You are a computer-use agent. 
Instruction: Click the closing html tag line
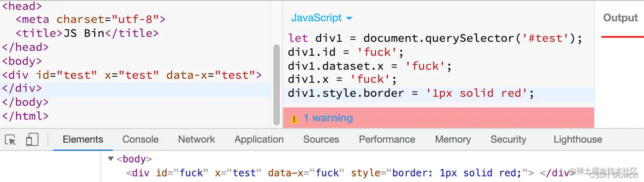point(26,116)
